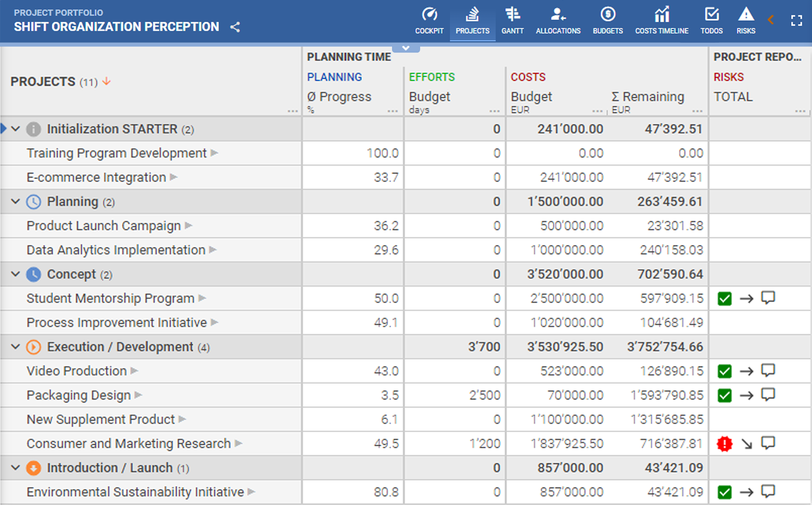Open the Todos tab
Screen dimensions: 812x505
tap(711, 21)
